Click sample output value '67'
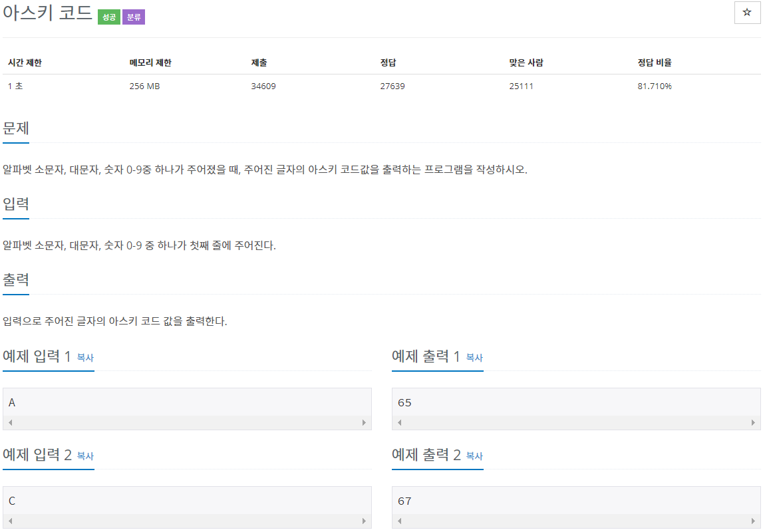 coord(404,501)
